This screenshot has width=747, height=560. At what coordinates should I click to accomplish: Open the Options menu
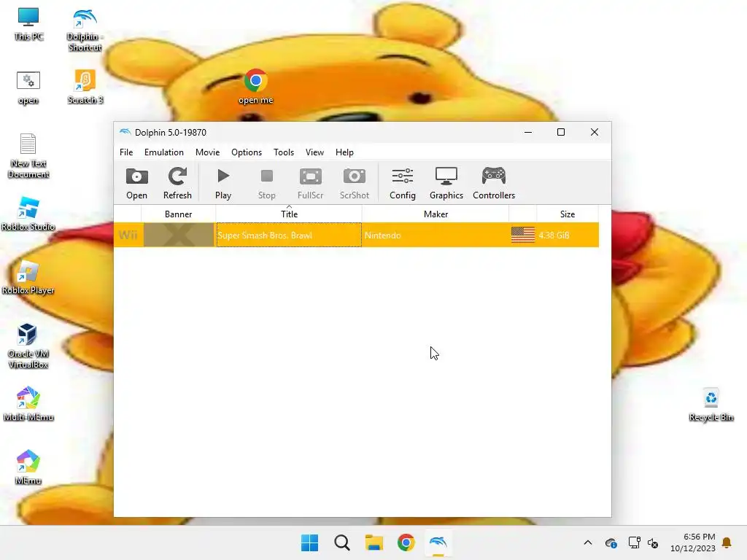(247, 152)
